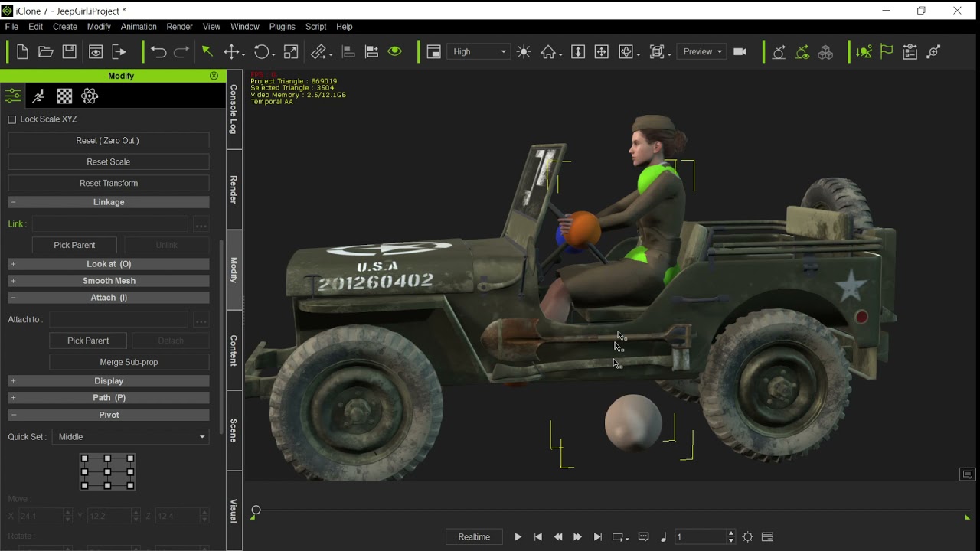This screenshot has width=980, height=551.
Task: Click the timeline playhead slider
Action: click(x=256, y=510)
